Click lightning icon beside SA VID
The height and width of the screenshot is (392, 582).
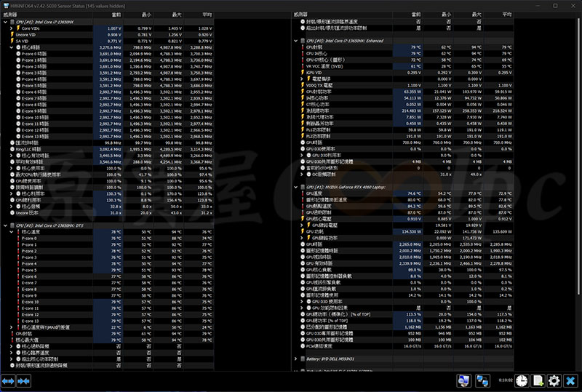coord(12,41)
